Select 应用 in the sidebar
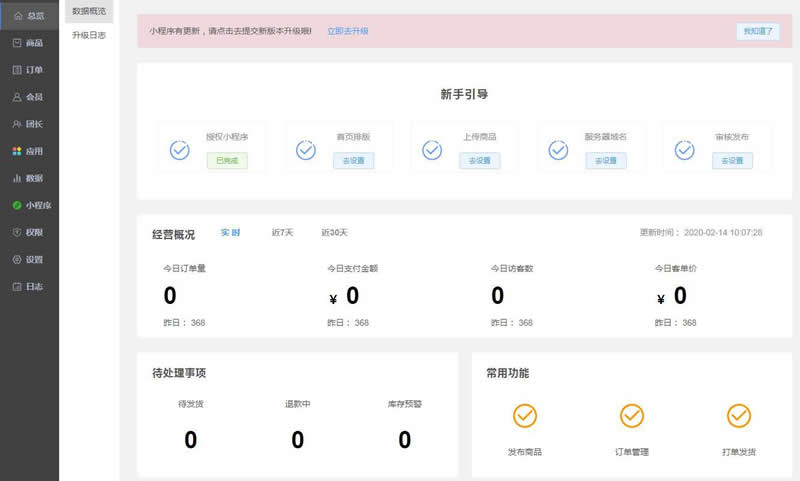This screenshot has width=800, height=481. (29, 151)
